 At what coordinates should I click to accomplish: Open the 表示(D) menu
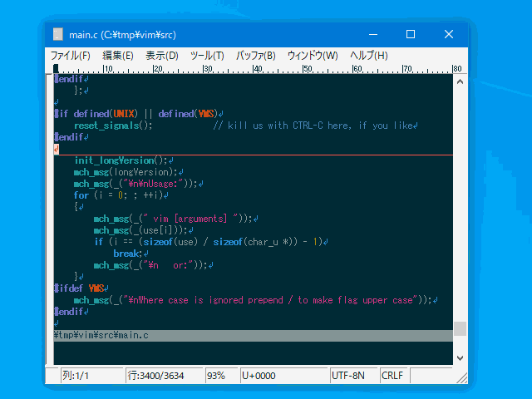click(162, 56)
